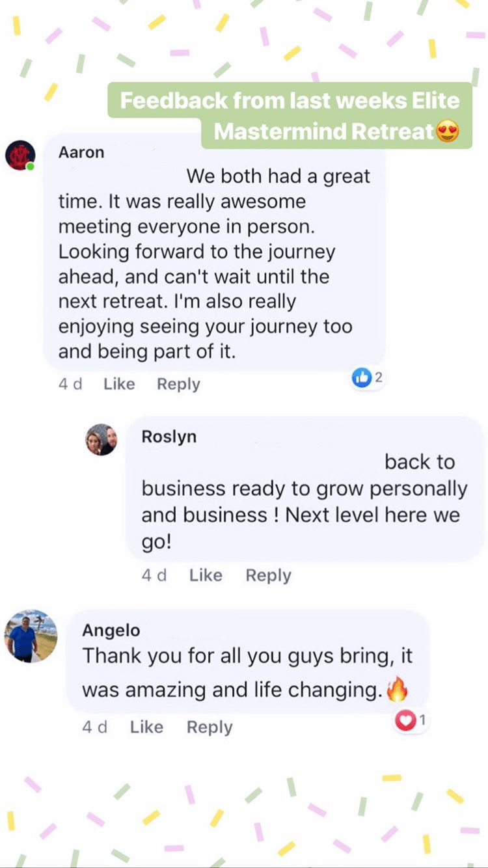
Task: Reply to Roslyn's comment
Action: pyautogui.click(x=268, y=575)
